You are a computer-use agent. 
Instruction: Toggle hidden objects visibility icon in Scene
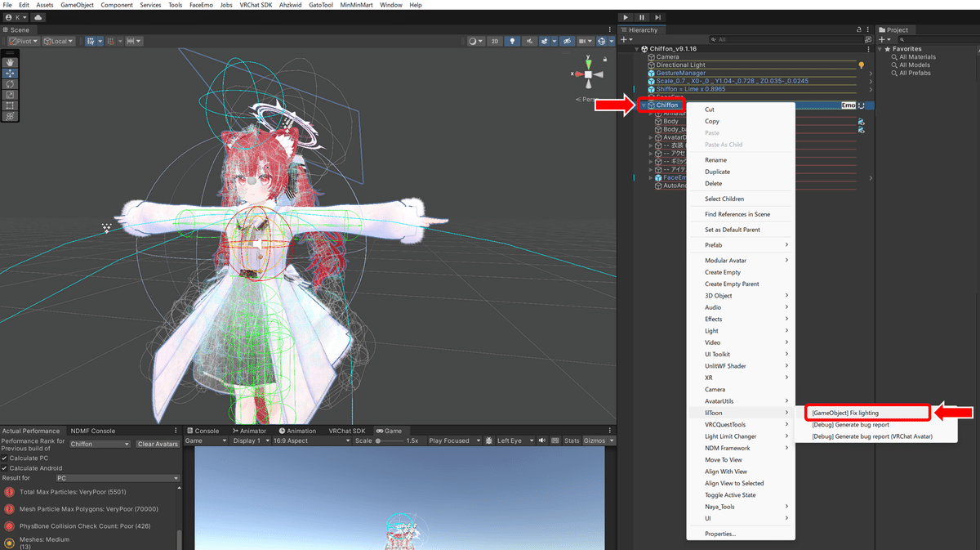tap(565, 41)
